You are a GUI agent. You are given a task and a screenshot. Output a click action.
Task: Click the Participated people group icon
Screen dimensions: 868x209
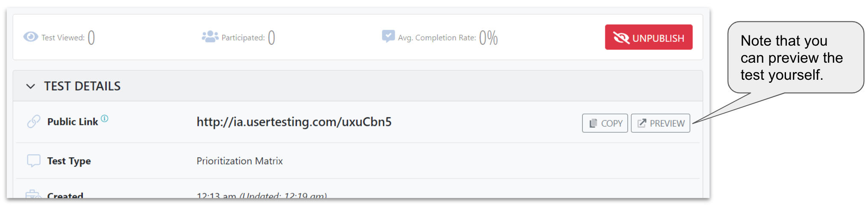[210, 37]
